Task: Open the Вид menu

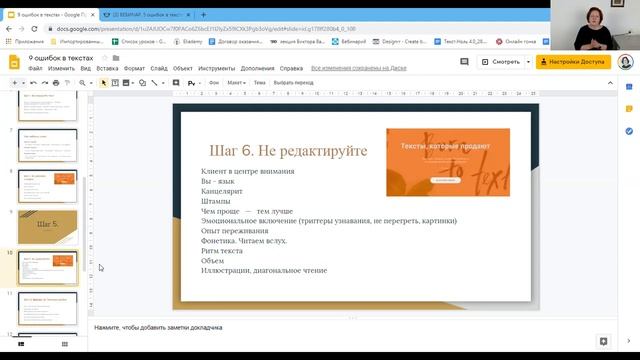Action: point(86,69)
